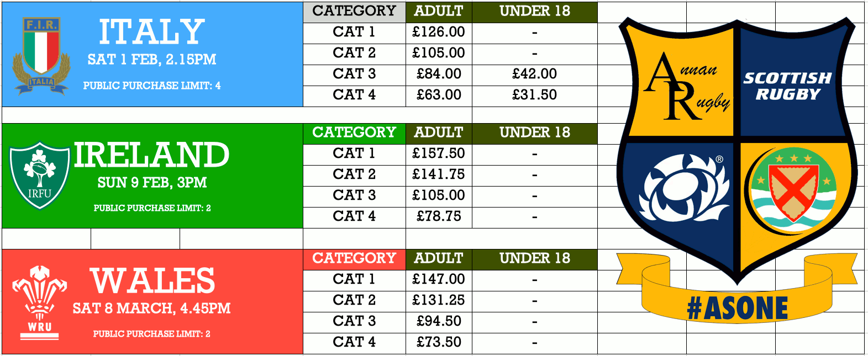Select Wales CAT 4 adult price £73.50
The height and width of the screenshot is (356, 868).
click(439, 342)
